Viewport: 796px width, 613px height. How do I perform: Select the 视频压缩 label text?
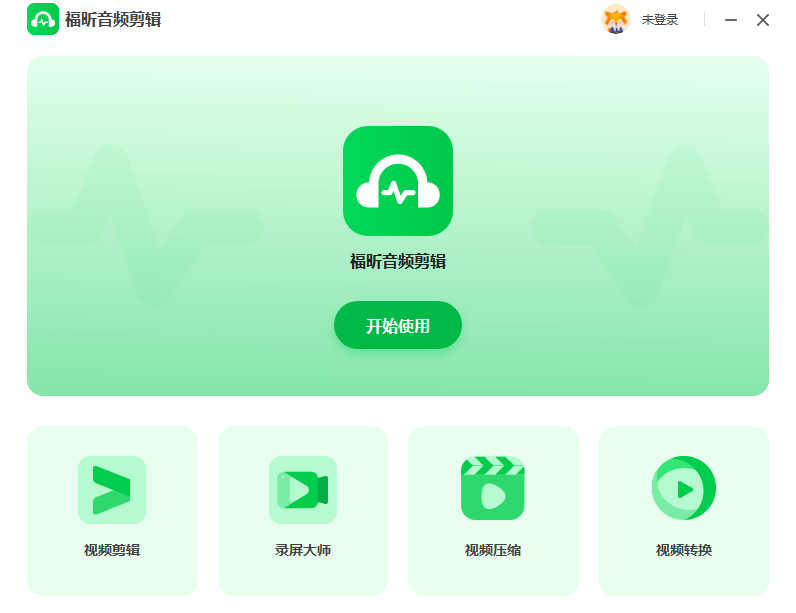click(x=493, y=550)
